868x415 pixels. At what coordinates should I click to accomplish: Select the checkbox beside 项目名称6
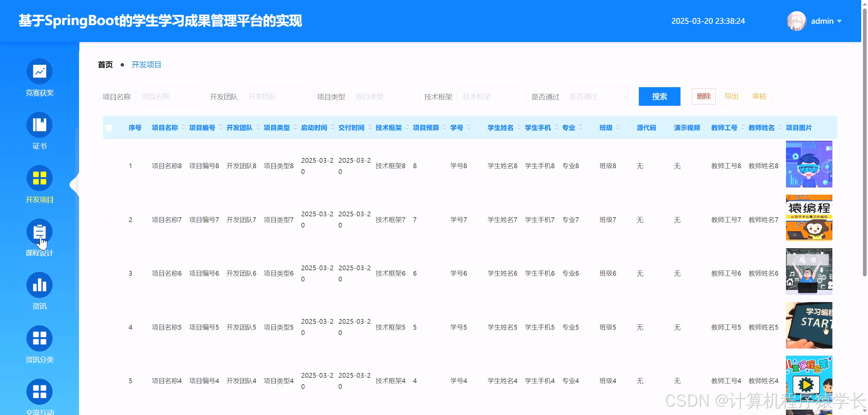pos(109,273)
